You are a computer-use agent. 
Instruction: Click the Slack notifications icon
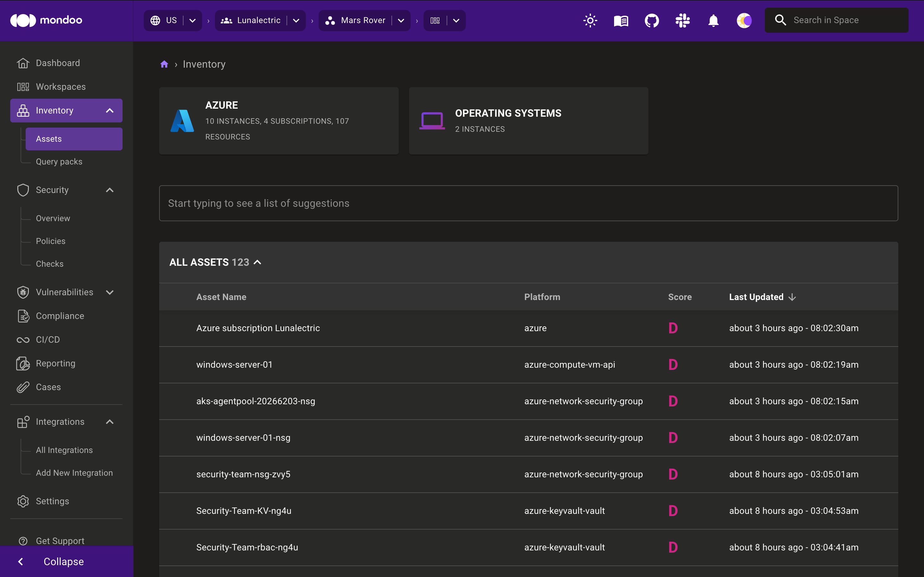tap(682, 20)
